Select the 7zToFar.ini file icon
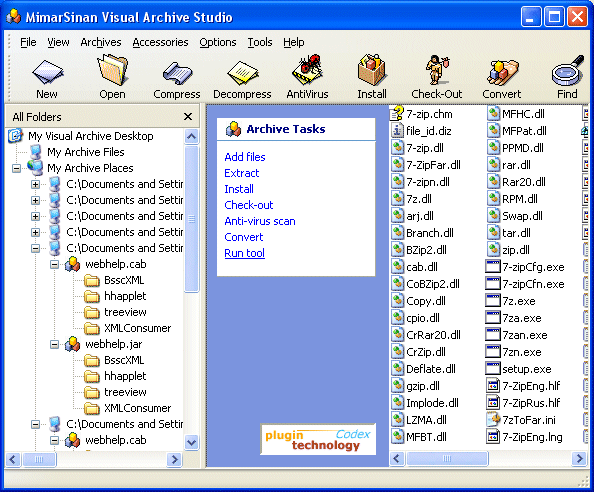Image resolution: width=594 pixels, height=492 pixels. pos(493,420)
